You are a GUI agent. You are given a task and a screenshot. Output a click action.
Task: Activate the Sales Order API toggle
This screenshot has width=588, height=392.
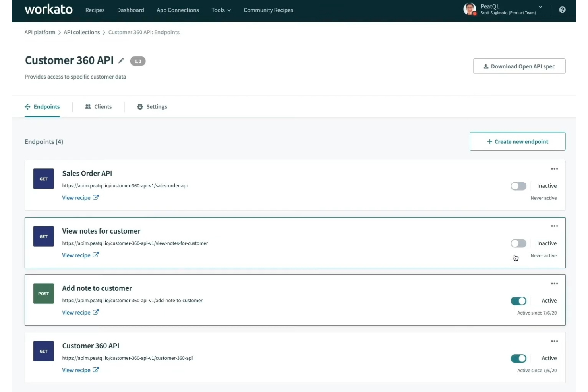click(518, 186)
